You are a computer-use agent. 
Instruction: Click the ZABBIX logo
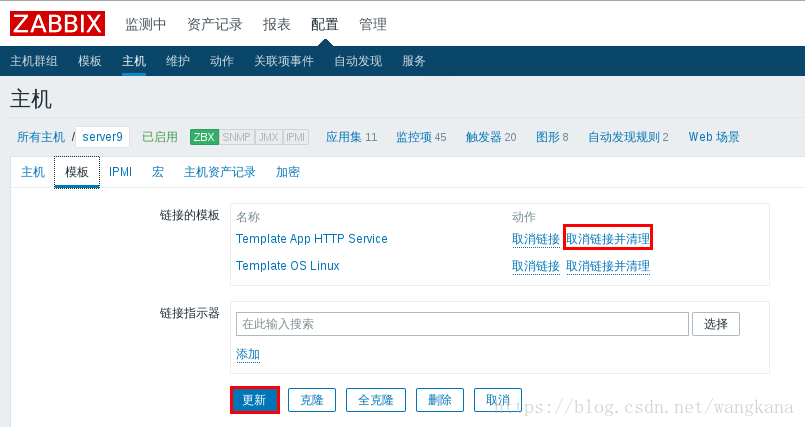pyautogui.click(x=58, y=24)
